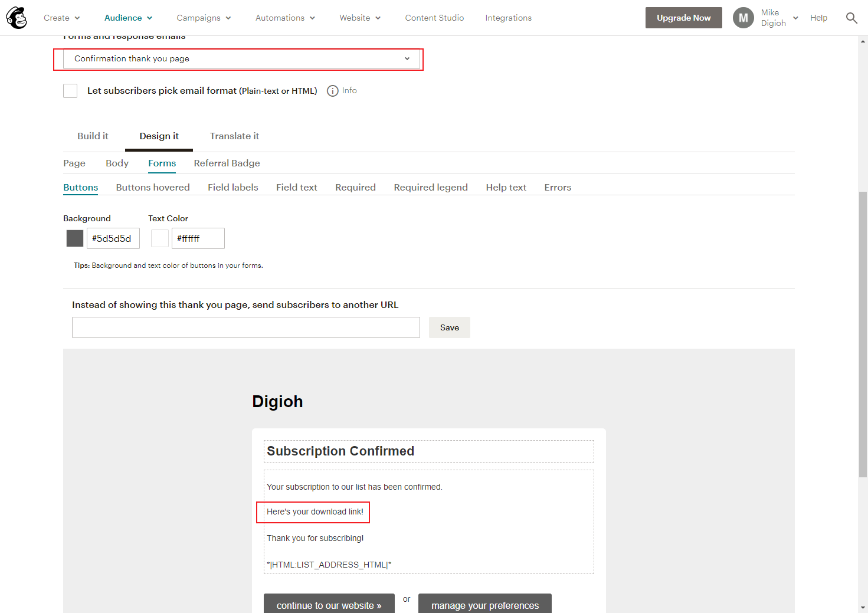This screenshot has height=613, width=868.
Task: Click the white Text Color swatch
Action: pos(160,238)
